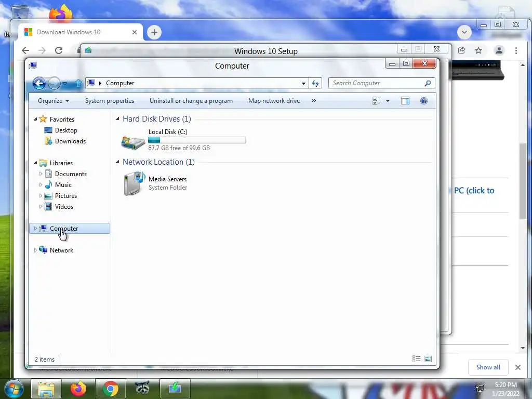The width and height of the screenshot is (532, 399).
Task: Collapse Network Location group
Action: [117, 162]
